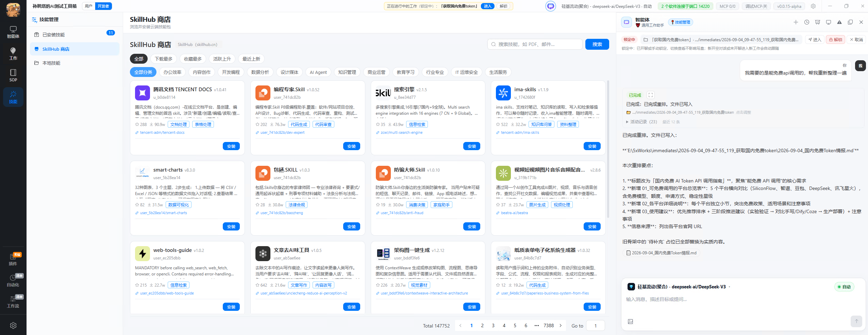Image resolution: width=868 pixels, height=335 pixels.
Task: Select the AI Agent category tab
Action: pos(318,72)
